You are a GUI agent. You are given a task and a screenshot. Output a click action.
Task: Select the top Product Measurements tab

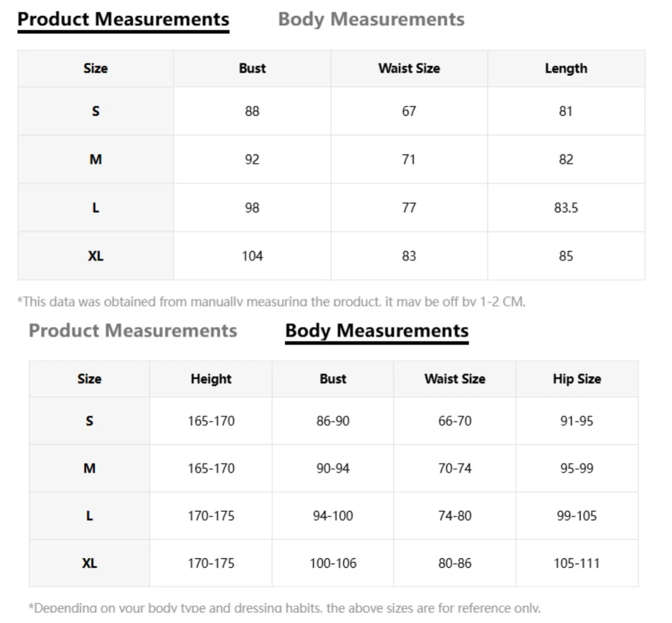tap(123, 20)
